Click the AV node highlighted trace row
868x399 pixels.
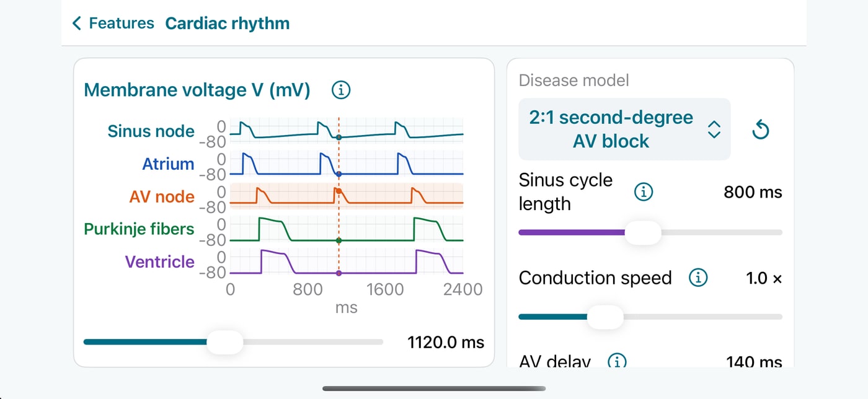[347, 196]
